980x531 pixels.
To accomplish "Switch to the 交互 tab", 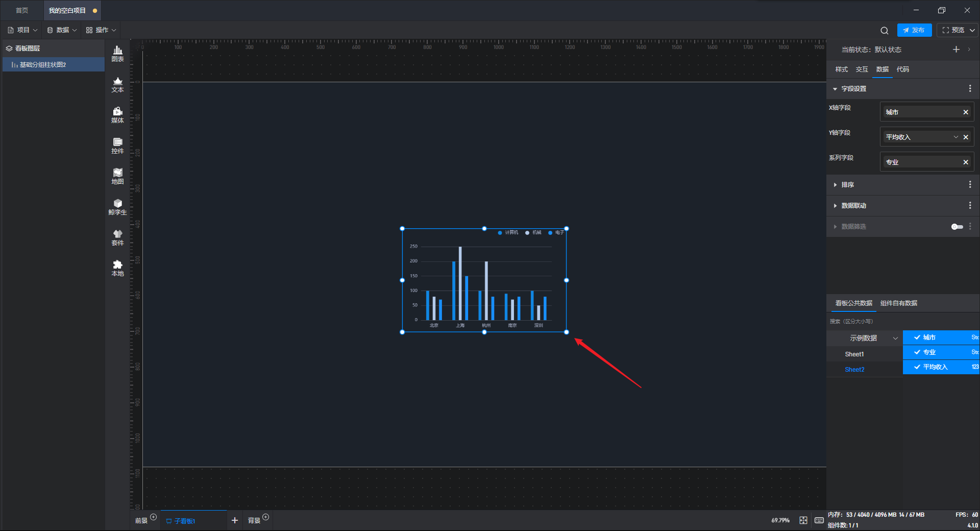I will [x=862, y=69].
